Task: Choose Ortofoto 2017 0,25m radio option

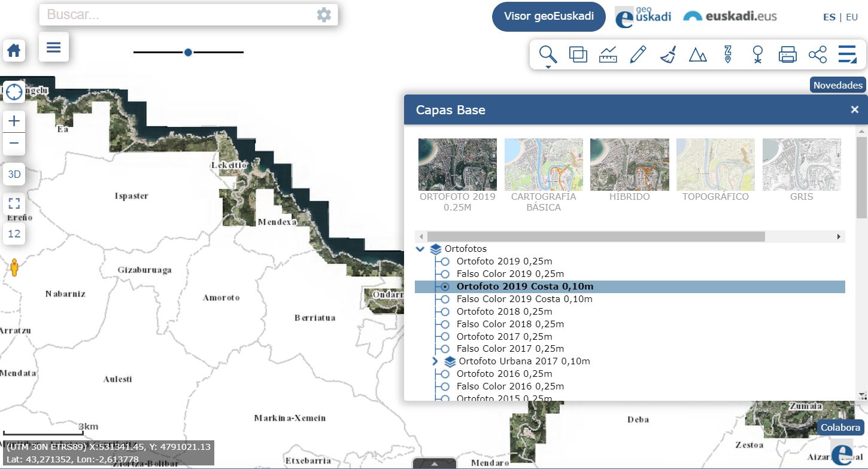Action: tap(445, 337)
